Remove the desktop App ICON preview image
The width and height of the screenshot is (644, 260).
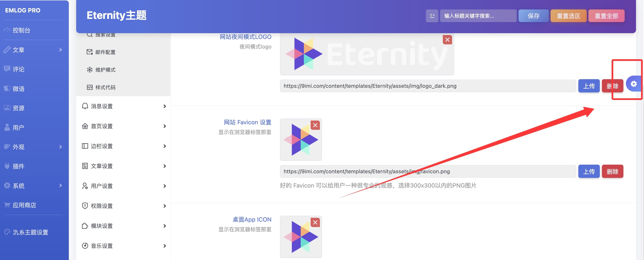point(315,222)
